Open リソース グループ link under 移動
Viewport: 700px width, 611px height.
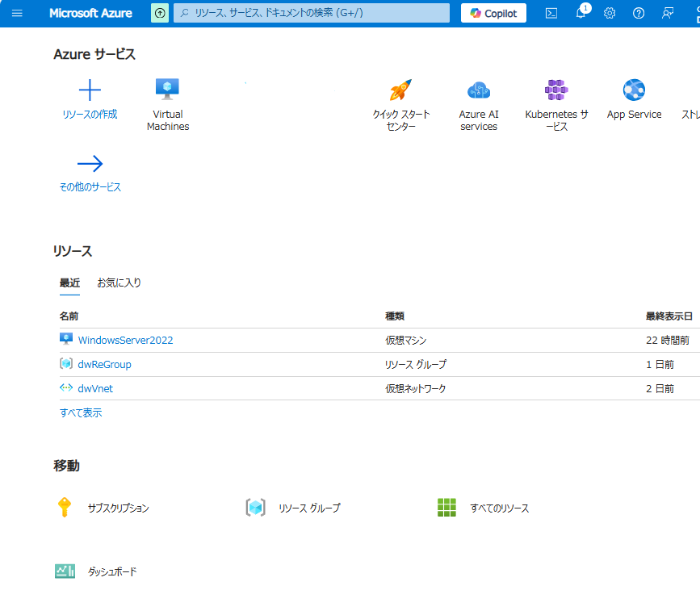coord(309,508)
